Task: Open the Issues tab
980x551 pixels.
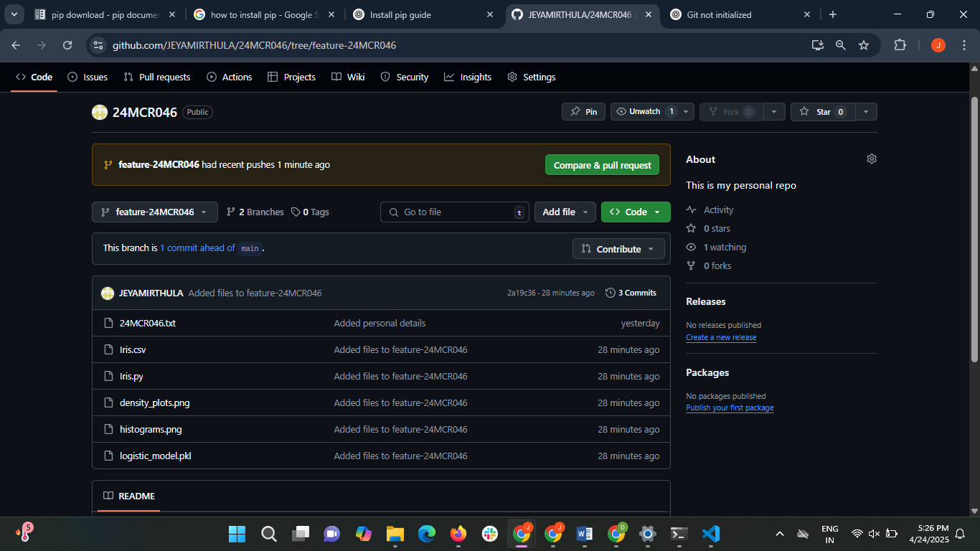Action: tap(88, 77)
